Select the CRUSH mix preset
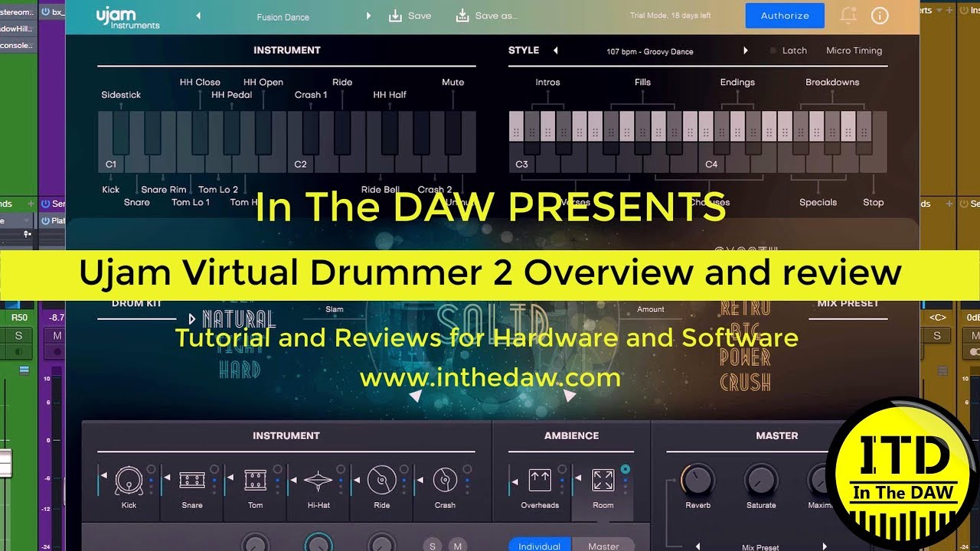Viewport: 980px width, 551px height. pyautogui.click(x=744, y=382)
